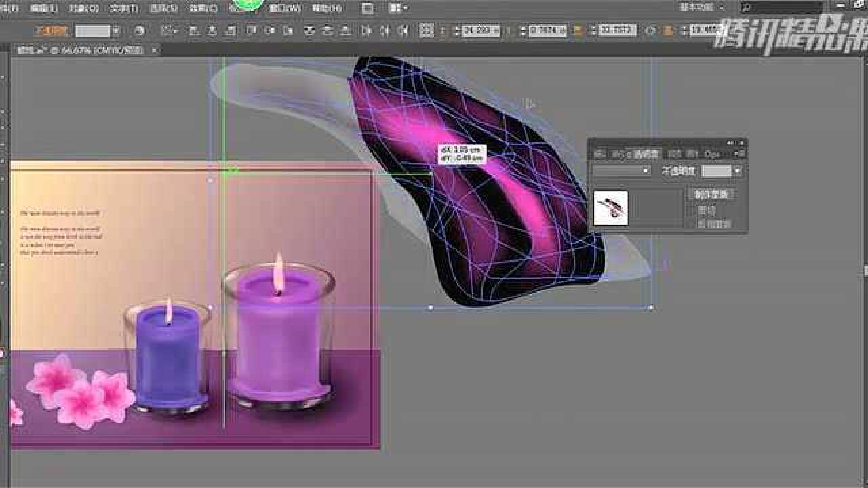Open the 基本功能 workspace switcher

pos(703,7)
